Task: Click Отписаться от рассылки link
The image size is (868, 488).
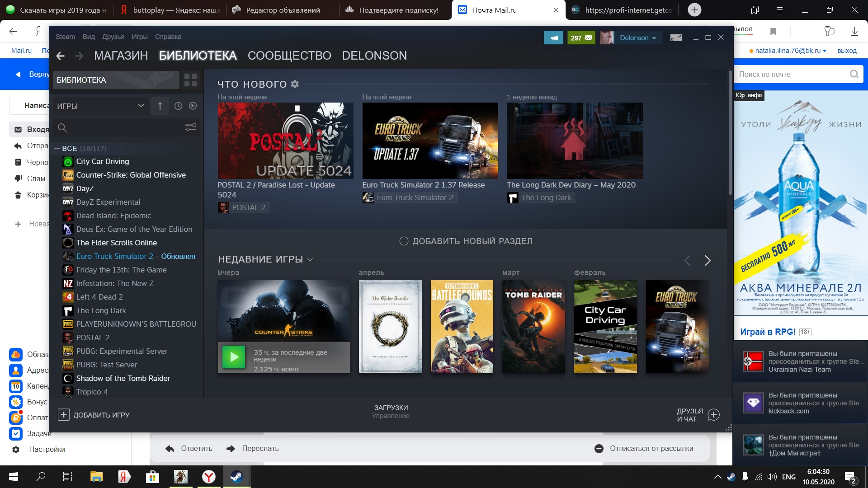Action: pyautogui.click(x=644, y=449)
